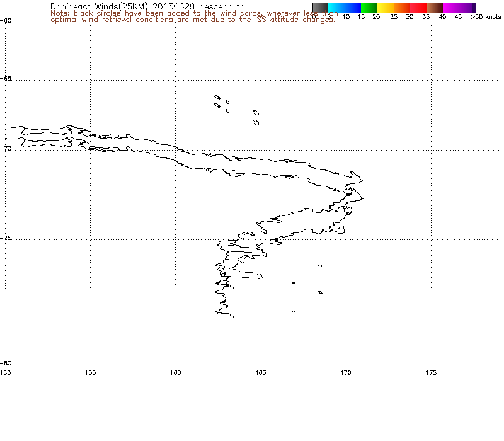Click the '>50 knots' legend label

[486, 17]
